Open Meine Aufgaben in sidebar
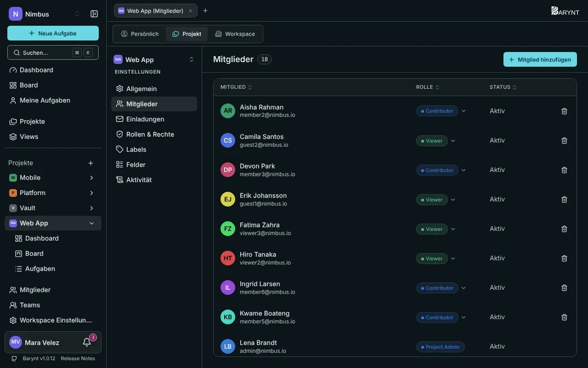Screen dimensions: 588x368 click(53, 100)
